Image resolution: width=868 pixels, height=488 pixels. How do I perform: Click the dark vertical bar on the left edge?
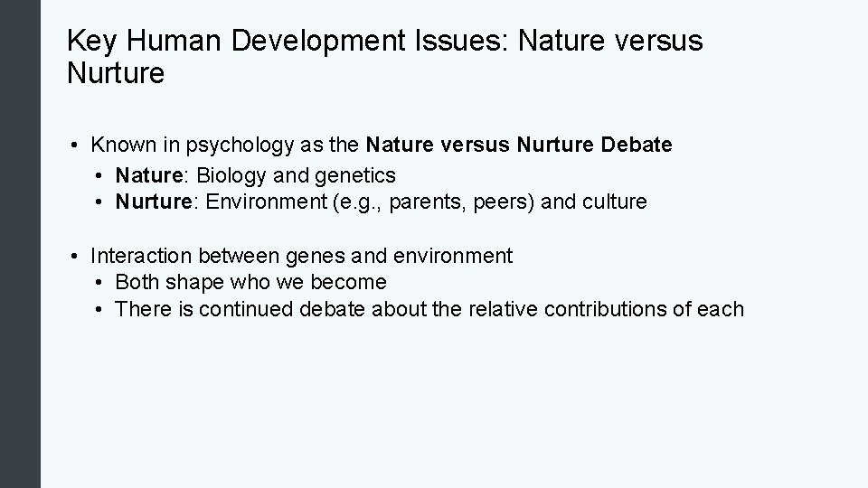[20, 244]
